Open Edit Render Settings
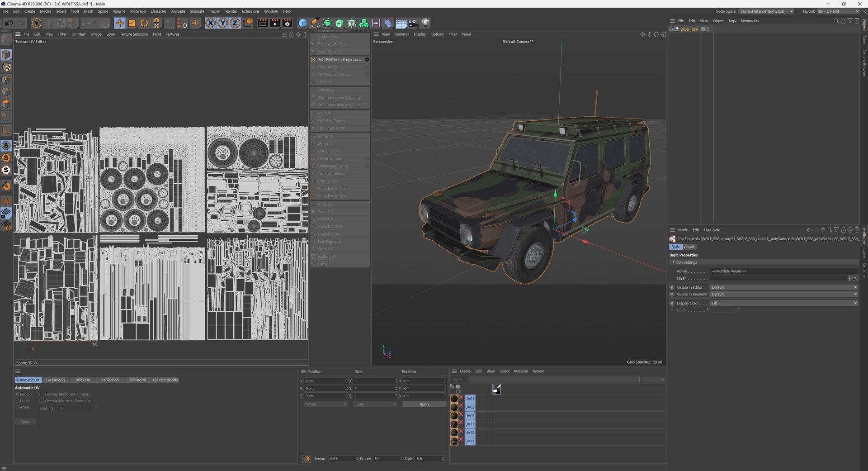Image resolution: width=868 pixels, height=471 pixels. pyautogui.click(x=287, y=23)
